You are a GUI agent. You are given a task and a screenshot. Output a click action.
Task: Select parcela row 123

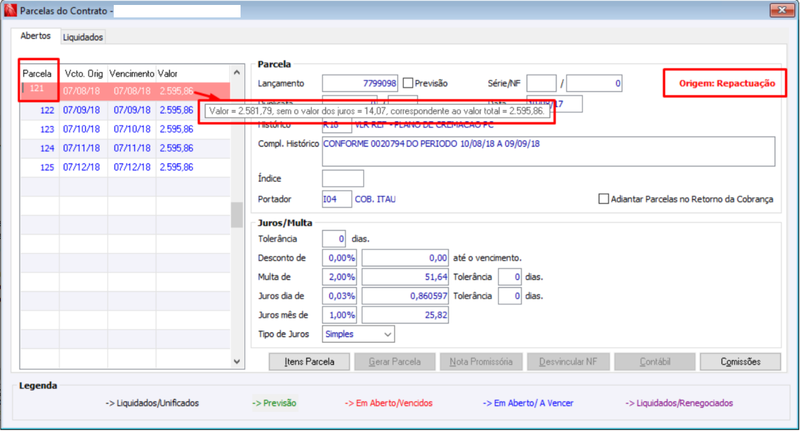(125, 129)
